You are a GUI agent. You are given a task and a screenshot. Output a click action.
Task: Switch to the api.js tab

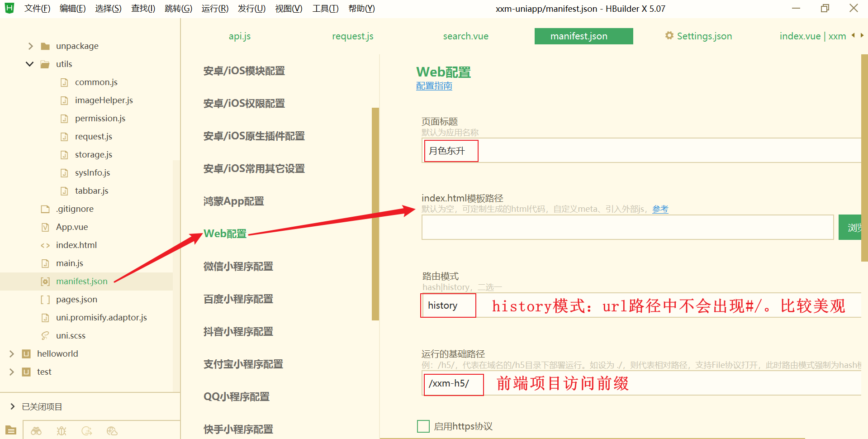pyautogui.click(x=240, y=36)
